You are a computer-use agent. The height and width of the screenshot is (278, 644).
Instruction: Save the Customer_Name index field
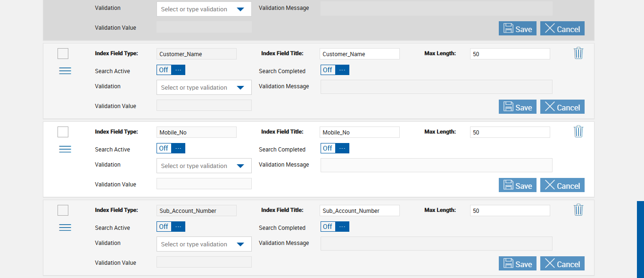pyautogui.click(x=517, y=107)
